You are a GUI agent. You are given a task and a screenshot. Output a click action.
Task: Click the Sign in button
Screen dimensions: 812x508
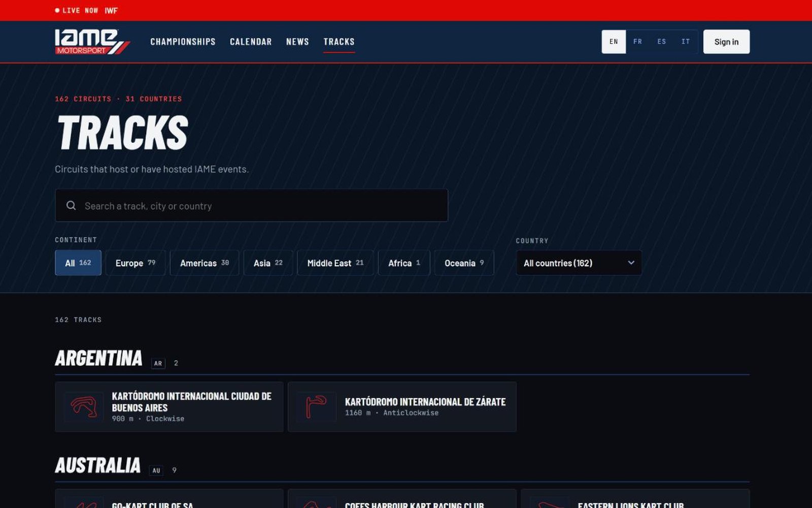(x=726, y=42)
